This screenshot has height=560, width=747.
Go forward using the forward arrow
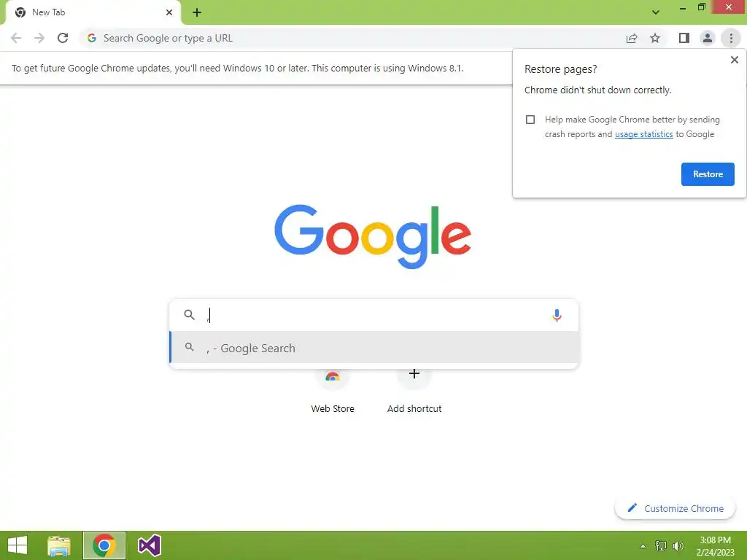[x=39, y=38]
